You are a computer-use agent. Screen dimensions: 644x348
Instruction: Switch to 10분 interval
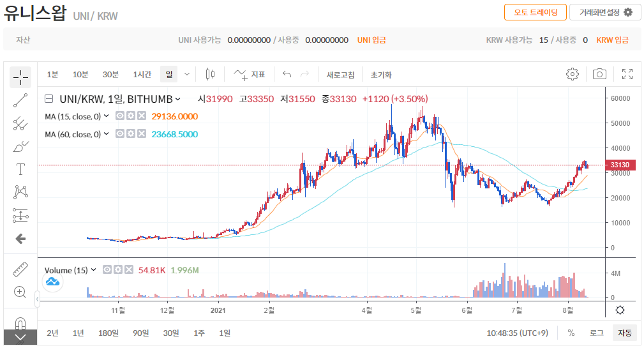pos(80,74)
